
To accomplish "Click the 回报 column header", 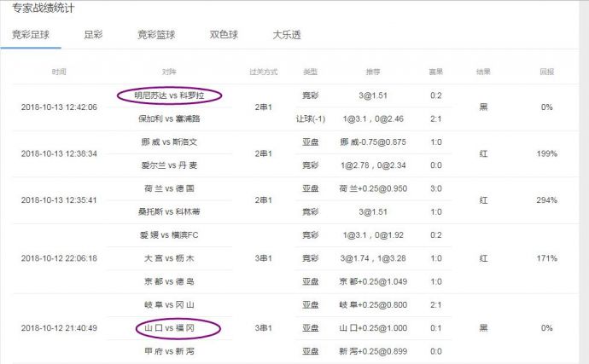I will 547,72.
